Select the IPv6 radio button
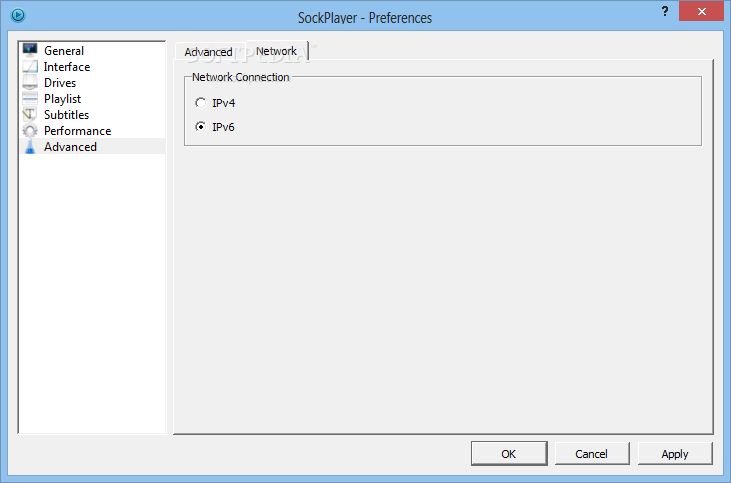The width and height of the screenshot is (731, 483). tap(200, 127)
